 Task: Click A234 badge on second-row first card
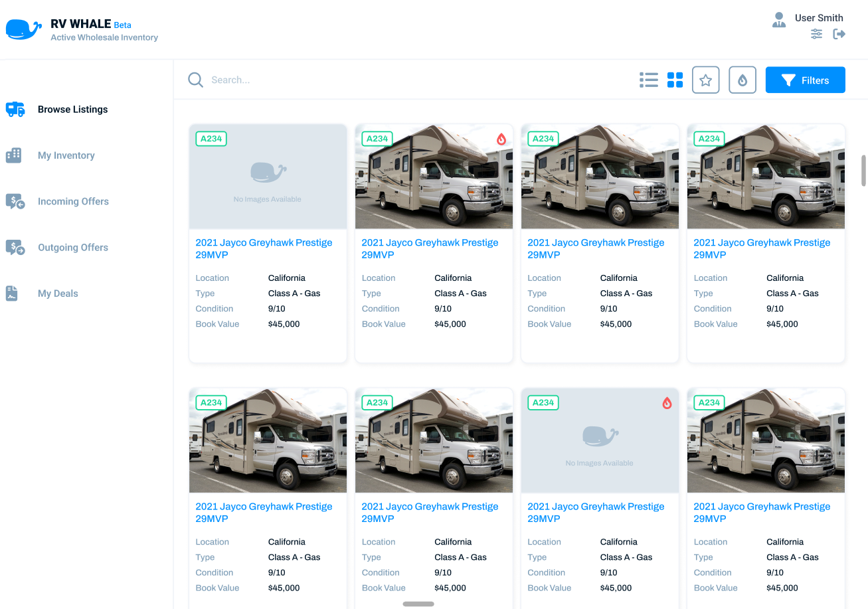(x=211, y=402)
